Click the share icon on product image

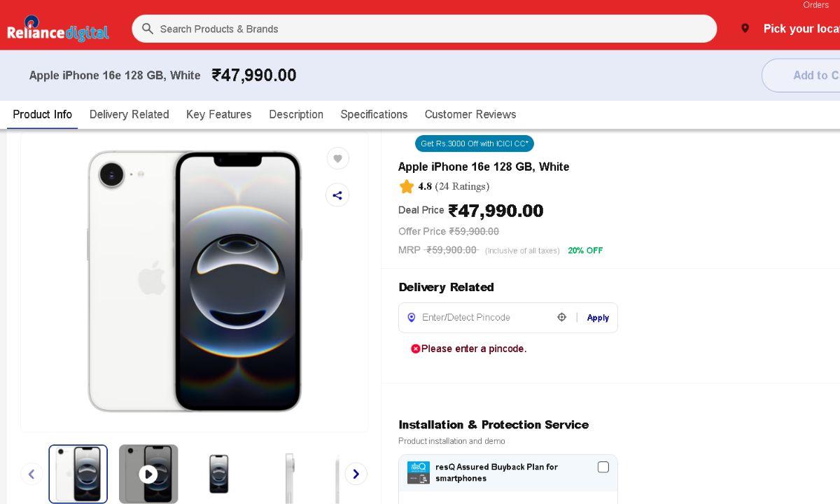pyautogui.click(x=337, y=195)
